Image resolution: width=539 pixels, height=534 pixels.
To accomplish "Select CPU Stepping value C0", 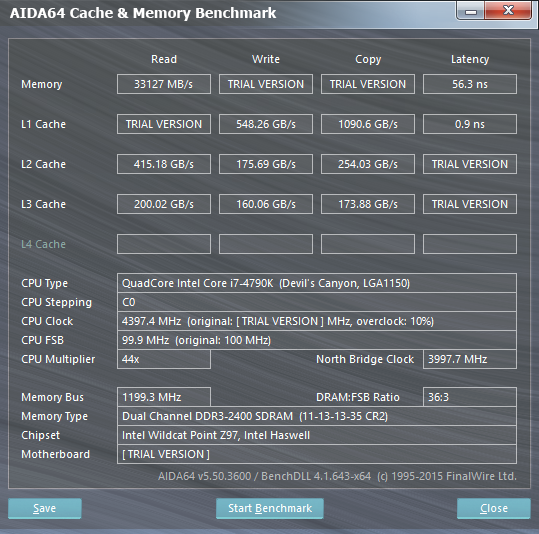I will click(x=317, y=302).
